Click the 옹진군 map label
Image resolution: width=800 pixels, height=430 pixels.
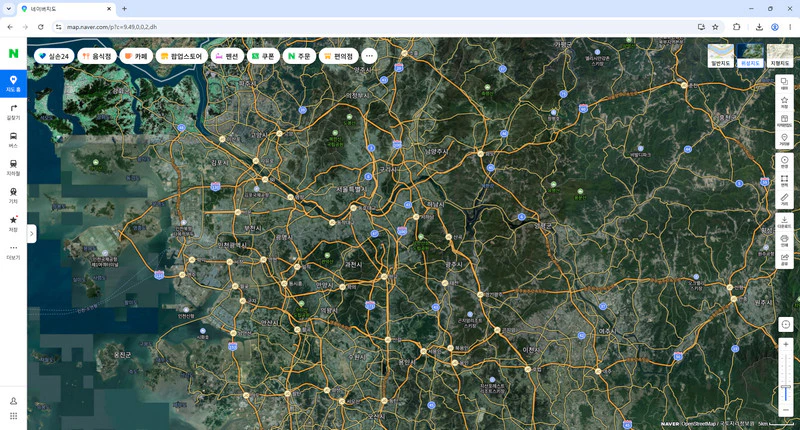click(122, 354)
